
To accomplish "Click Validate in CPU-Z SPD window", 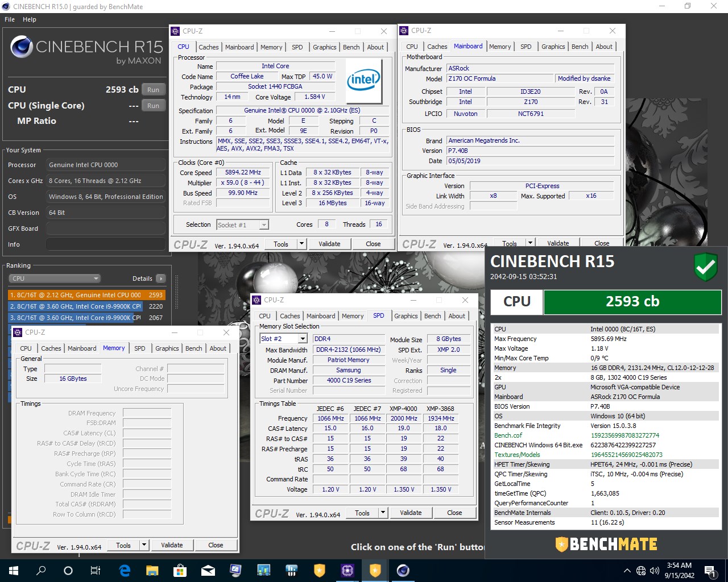I will [411, 513].
